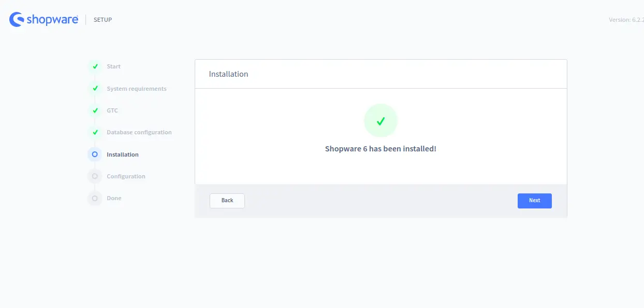Open the Configuration step label
This screenshot has width=644, height=308.
126,176
